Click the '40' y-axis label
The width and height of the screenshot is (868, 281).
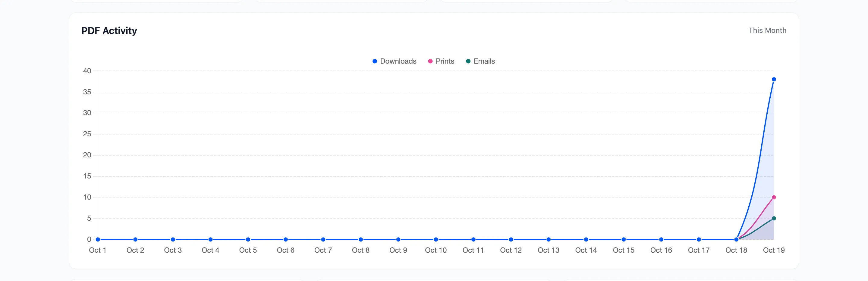click(87, 71)
